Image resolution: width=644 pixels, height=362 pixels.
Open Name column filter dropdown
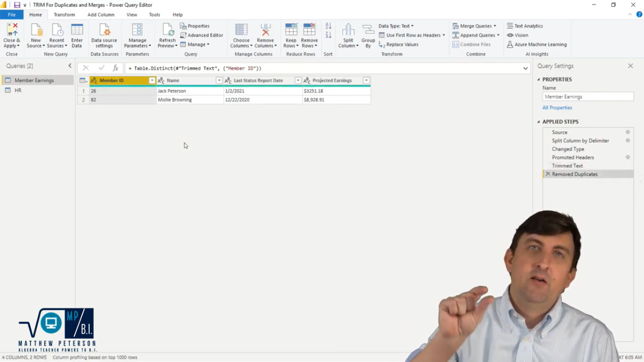point(219,81)
